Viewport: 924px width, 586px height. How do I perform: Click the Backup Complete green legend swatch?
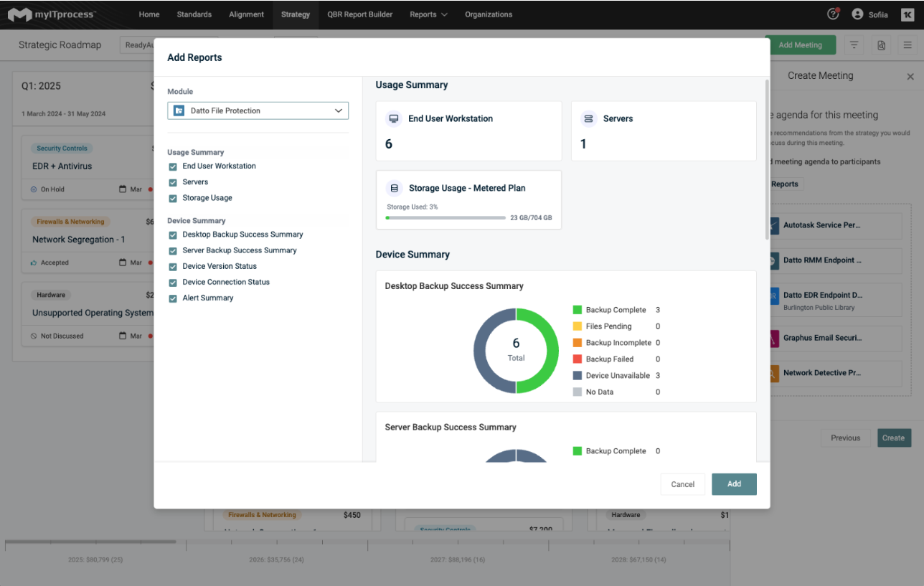click(577, 310)
